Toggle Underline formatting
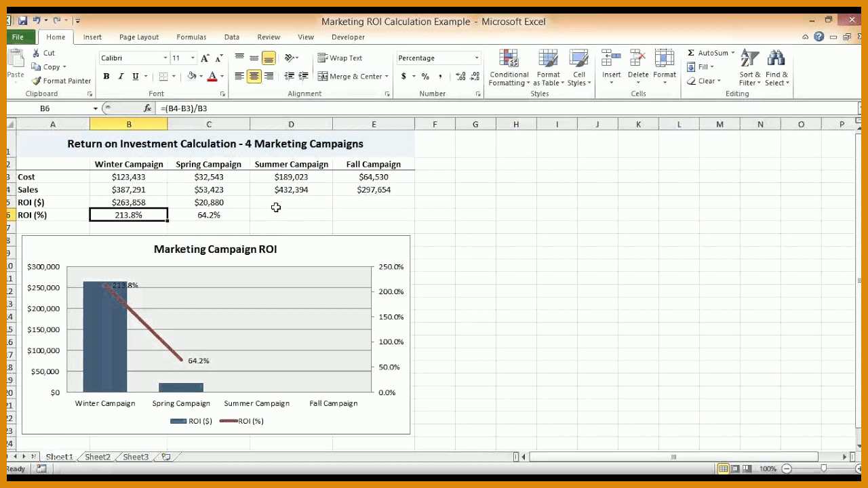 (136, 77)
